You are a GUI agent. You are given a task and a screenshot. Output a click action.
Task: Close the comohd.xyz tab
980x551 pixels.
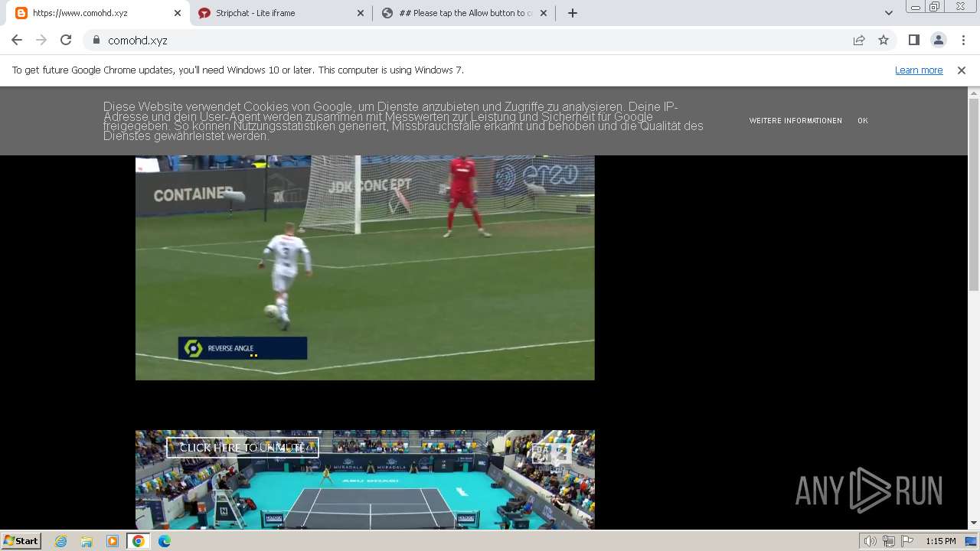point(178,13)
